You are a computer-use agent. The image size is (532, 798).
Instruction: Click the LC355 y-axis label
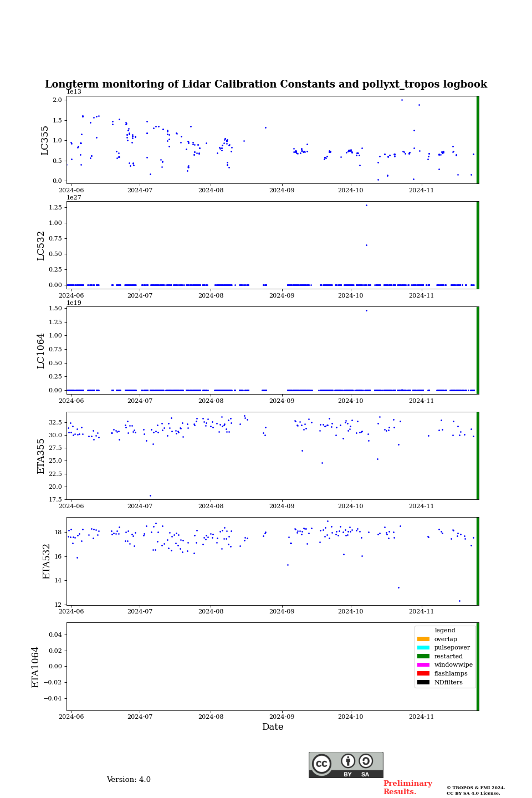pos(45,140)
